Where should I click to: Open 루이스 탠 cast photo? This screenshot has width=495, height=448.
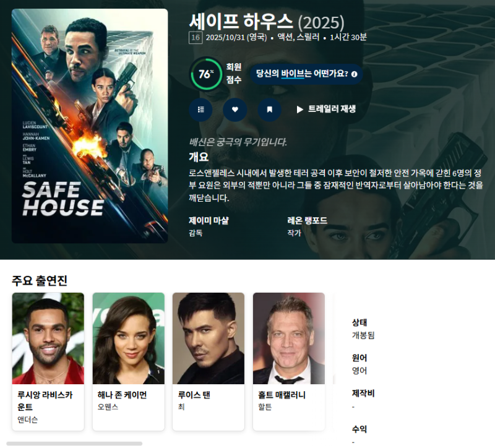[x=209, y=338]
